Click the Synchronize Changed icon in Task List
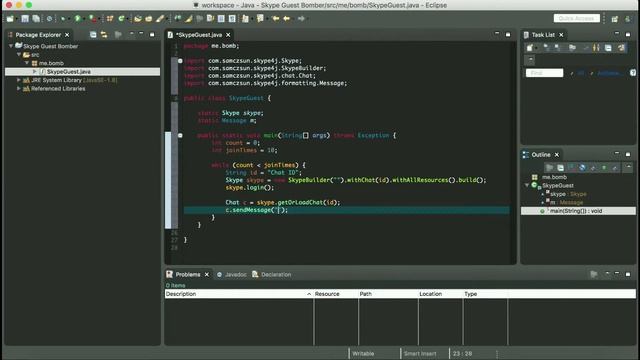Viewport: 640px width, 360px height. click(621, 48)
